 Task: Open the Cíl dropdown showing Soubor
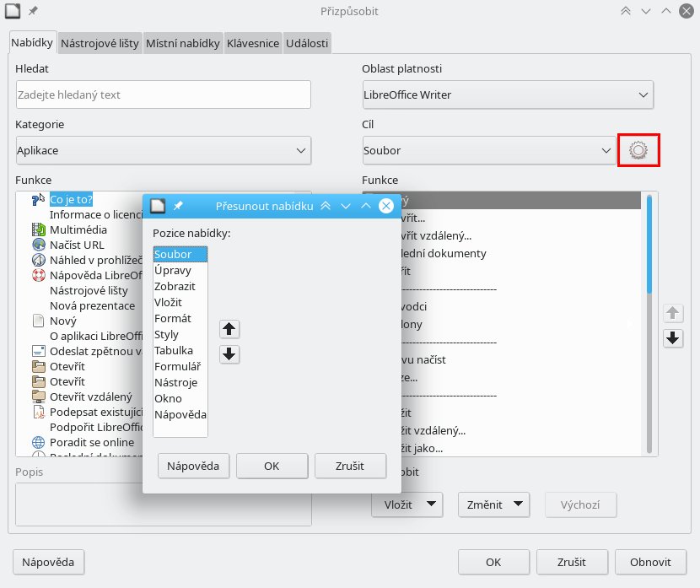489,150
